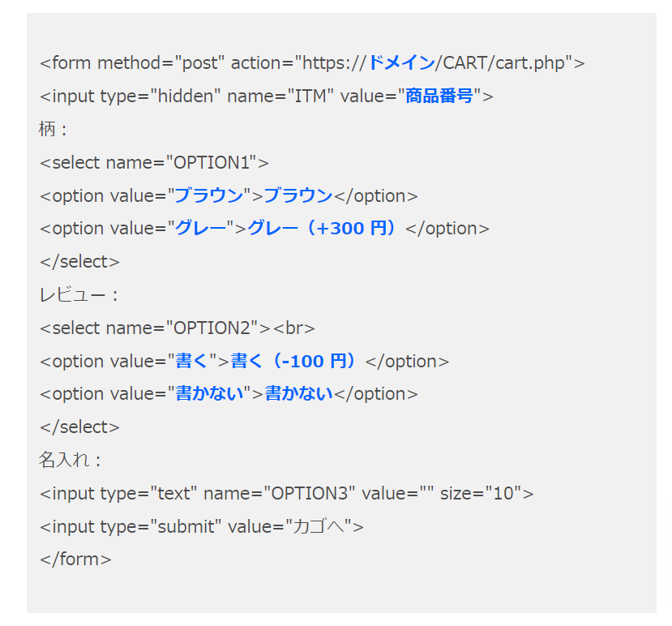Click "書かない" inside the option value quotes
672x626 pixels.
click(210, 394)
